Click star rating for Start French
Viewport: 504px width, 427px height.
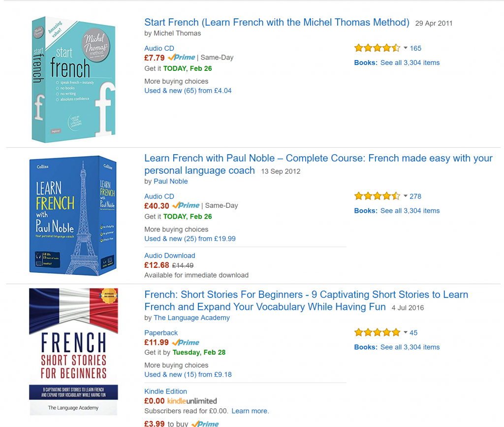[377, 48]
